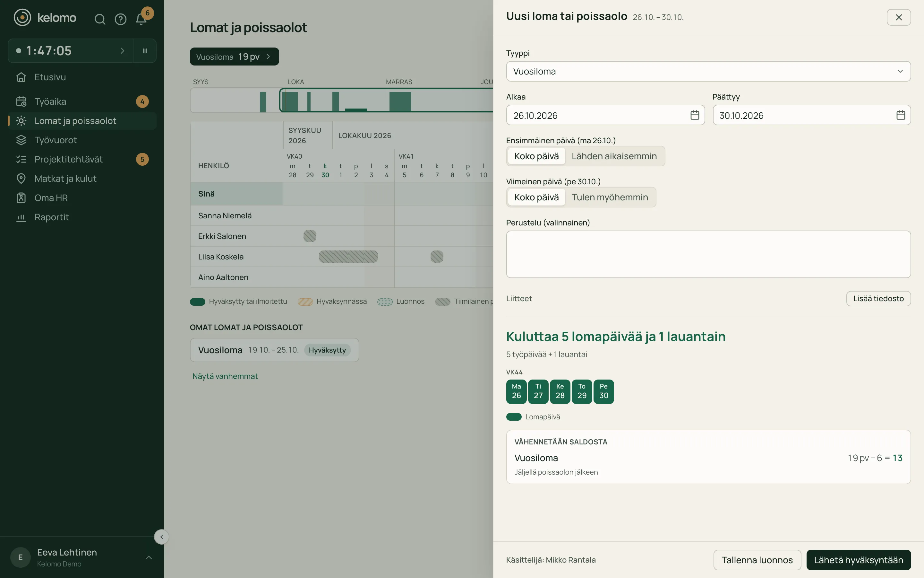Click the Alkaa date field 26.10.2026
Viewport: 924px width, 578px height.
tap(605, 115)
